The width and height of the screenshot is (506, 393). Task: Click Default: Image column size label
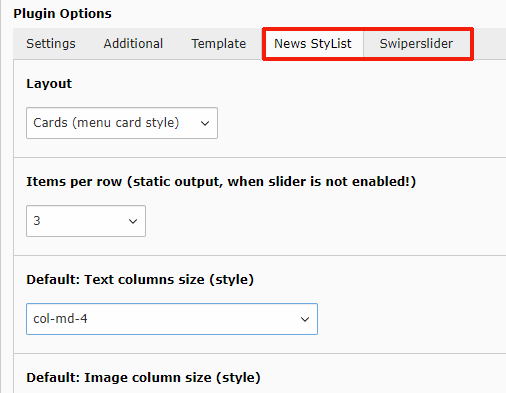[143, 378]
